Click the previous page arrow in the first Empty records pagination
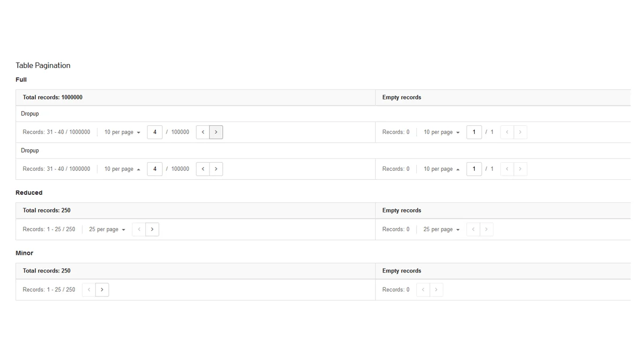 point(507,132)
